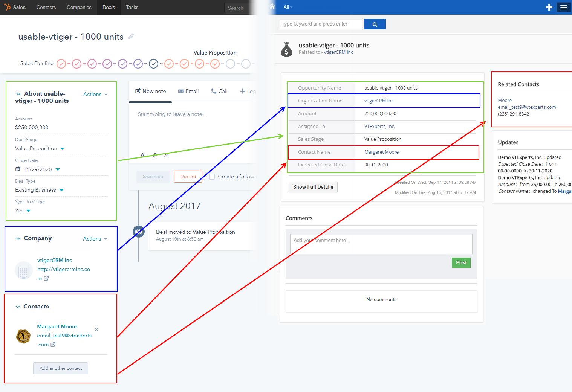Viewport: 572px width, 392px height.
Task: Click the external link icon after the contact email
Action: pos(53,345)
